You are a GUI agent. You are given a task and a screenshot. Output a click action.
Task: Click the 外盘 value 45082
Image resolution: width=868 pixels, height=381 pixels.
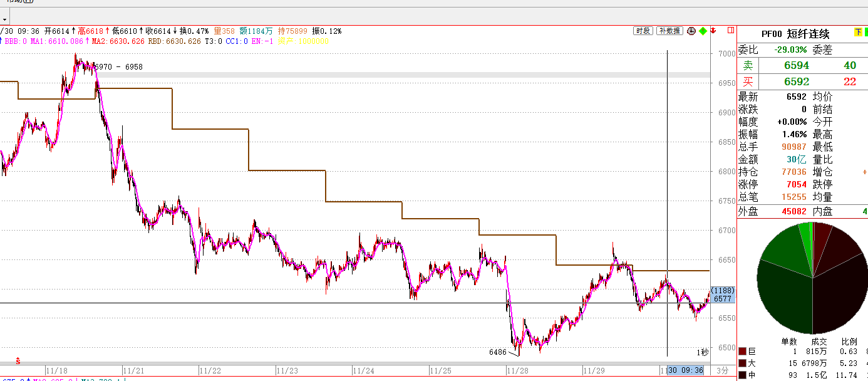(794, 212)
